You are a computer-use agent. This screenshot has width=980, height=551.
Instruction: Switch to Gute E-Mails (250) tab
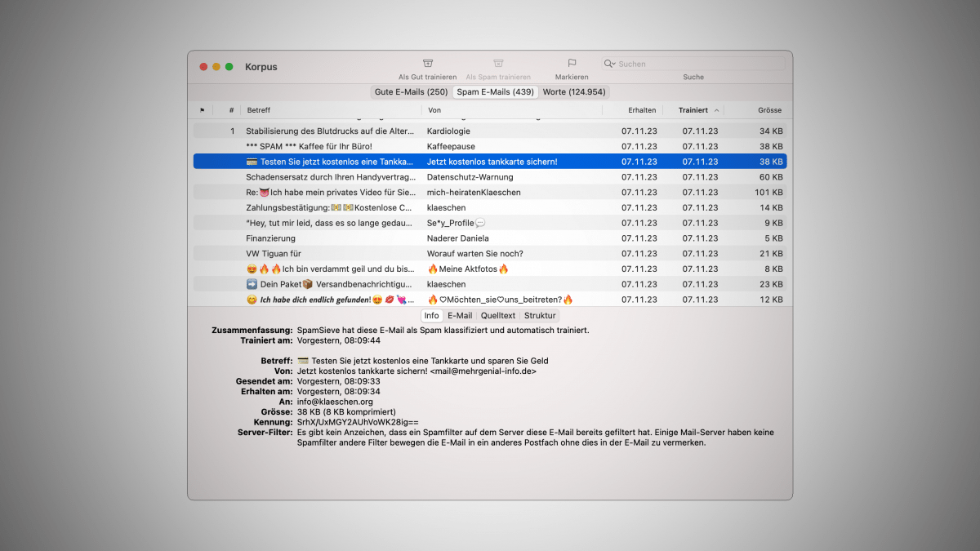[411, 92]
